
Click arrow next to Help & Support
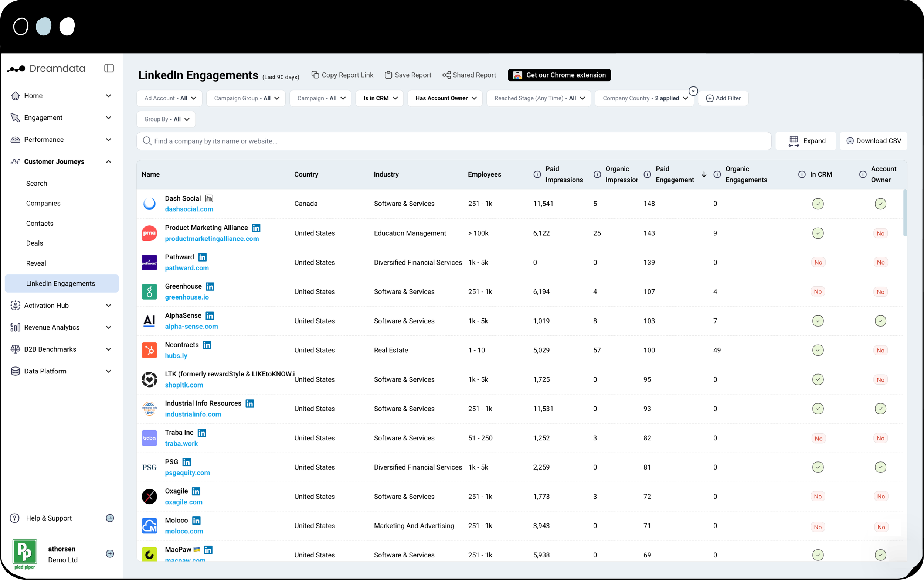(110, 518)
